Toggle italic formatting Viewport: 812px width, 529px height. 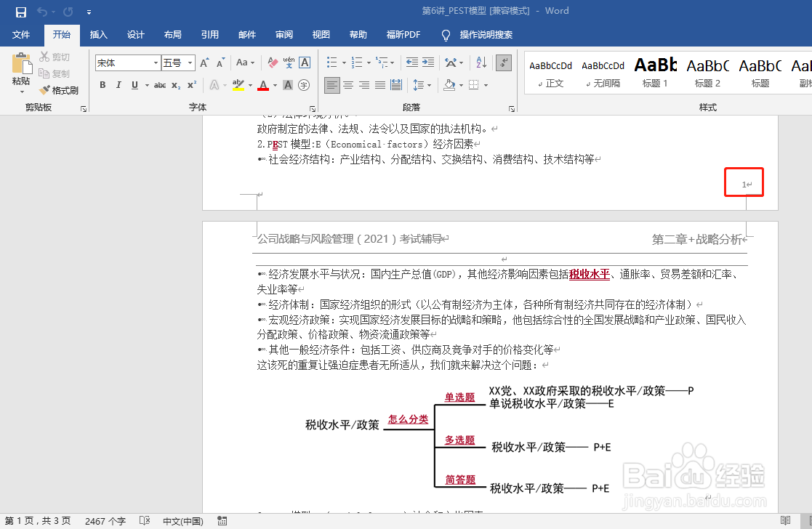(x=118, y=85)
